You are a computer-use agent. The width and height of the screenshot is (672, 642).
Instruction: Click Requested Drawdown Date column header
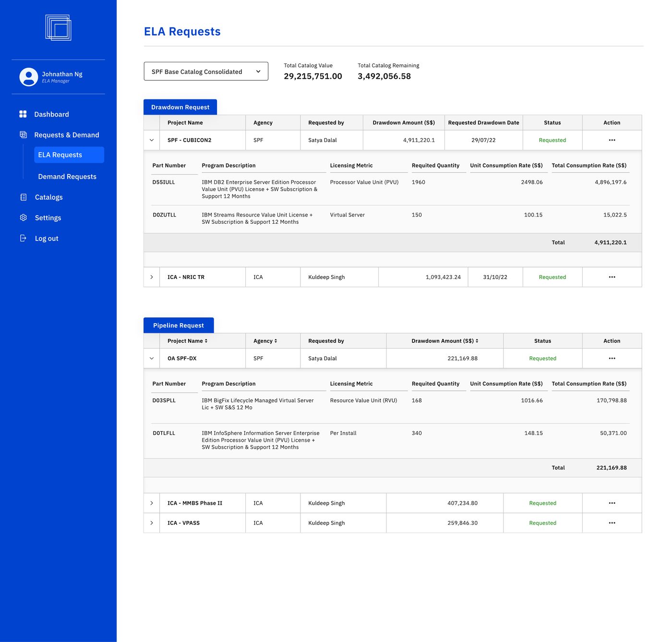coord(483,122)
